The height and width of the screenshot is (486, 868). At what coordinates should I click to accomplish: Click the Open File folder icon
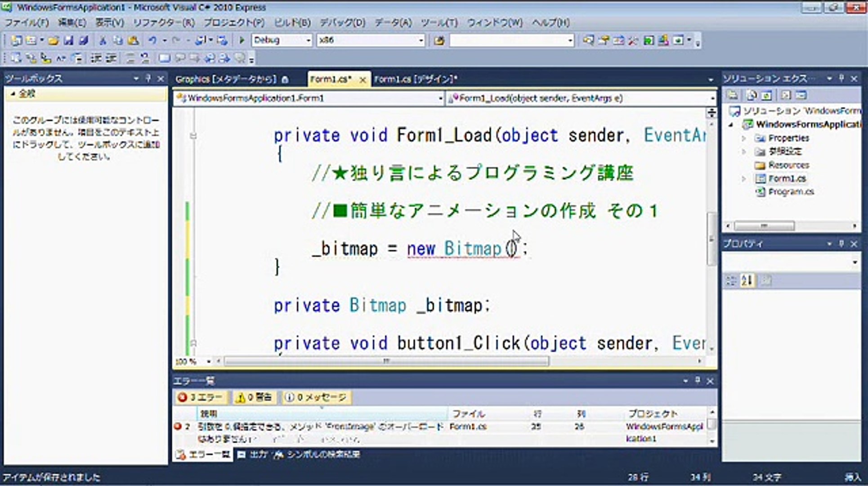click(54, 40)
